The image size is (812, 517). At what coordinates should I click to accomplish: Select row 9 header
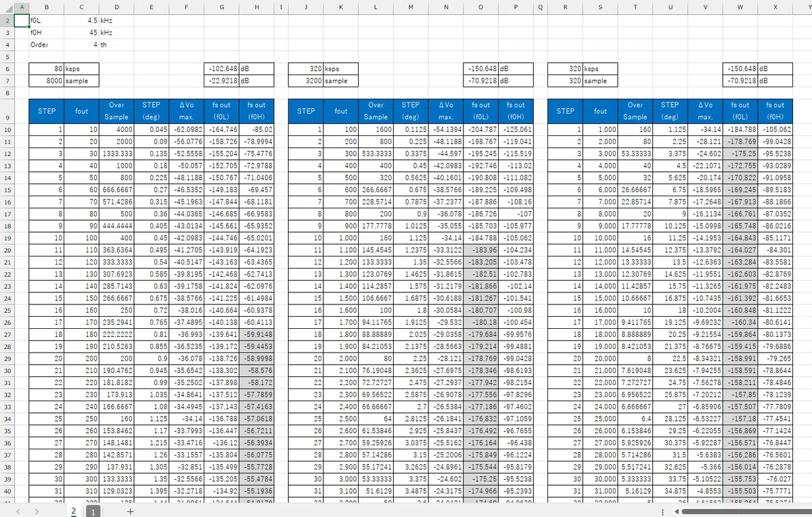pos(7,111)
